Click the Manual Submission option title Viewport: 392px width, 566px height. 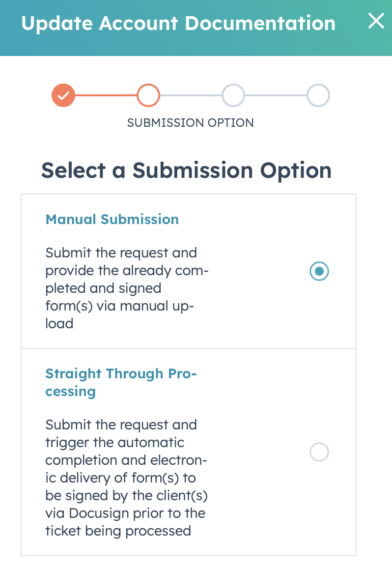112,219
